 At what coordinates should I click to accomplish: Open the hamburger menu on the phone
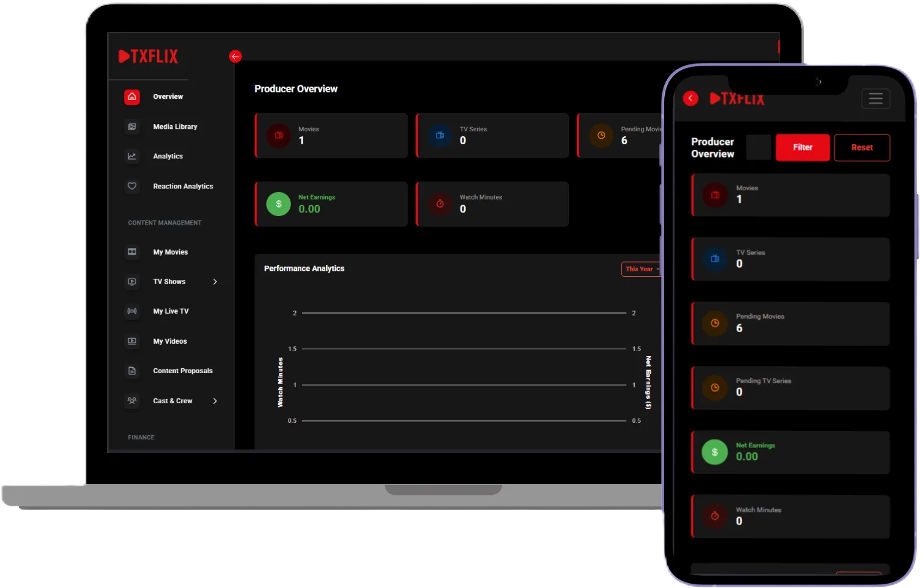(x=876, y=98)
